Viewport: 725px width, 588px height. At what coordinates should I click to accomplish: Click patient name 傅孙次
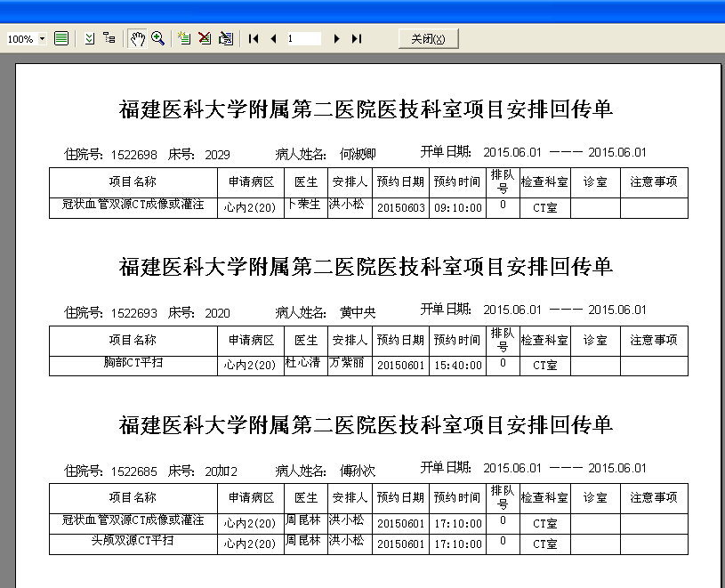[358, 471]
